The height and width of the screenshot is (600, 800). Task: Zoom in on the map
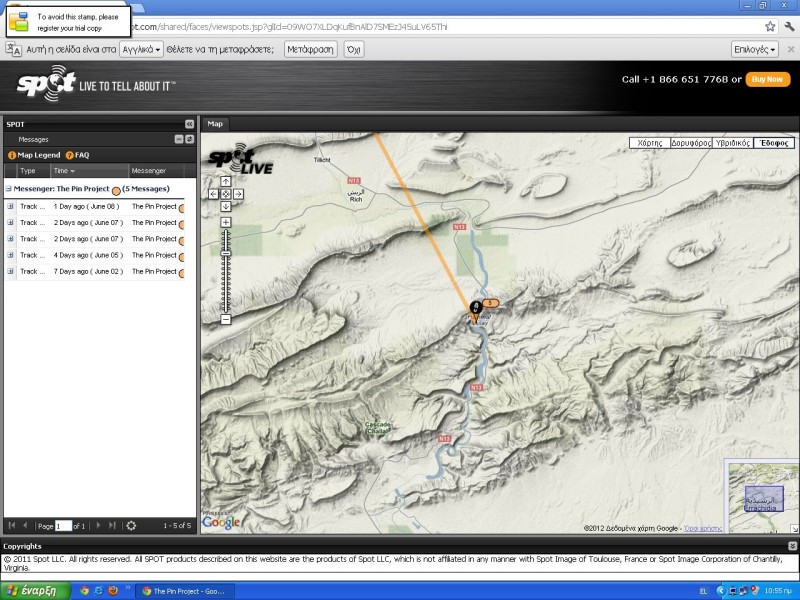coord(226,222)
